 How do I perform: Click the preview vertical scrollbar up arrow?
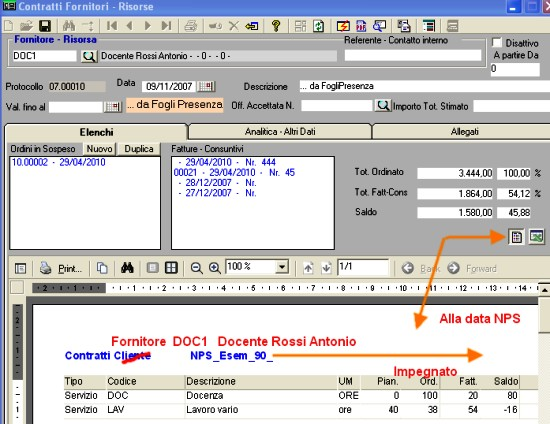click(x=544, y=290)
